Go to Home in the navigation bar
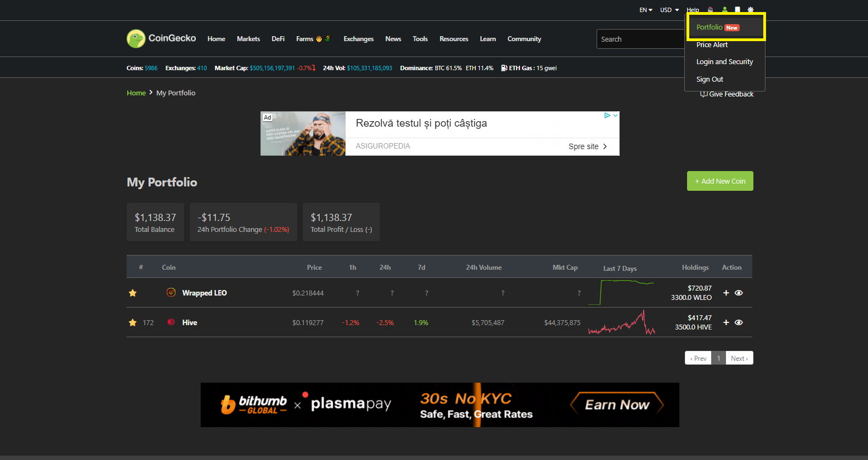 (x=216, y=39)
